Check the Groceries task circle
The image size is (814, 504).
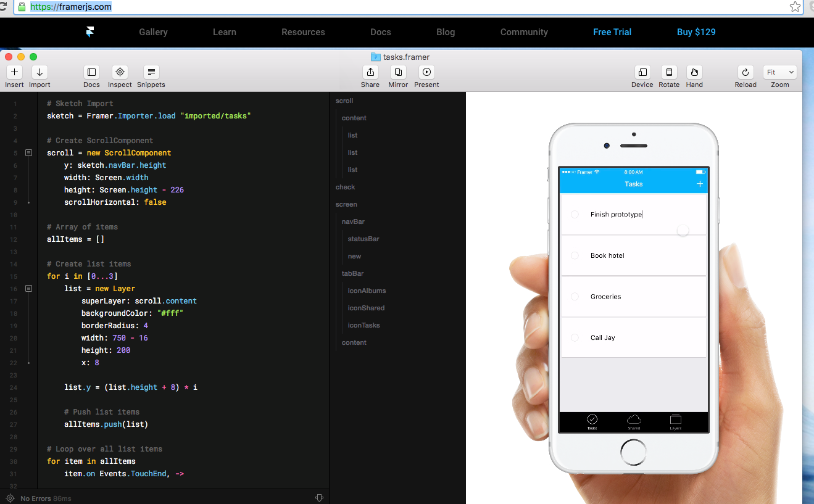(575, 297)
